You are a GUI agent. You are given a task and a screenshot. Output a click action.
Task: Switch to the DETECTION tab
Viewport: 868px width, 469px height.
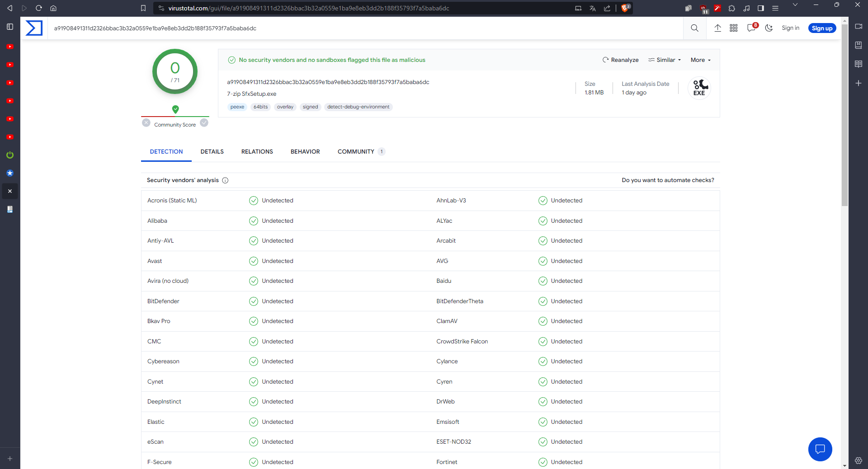[x=166, y=152]
